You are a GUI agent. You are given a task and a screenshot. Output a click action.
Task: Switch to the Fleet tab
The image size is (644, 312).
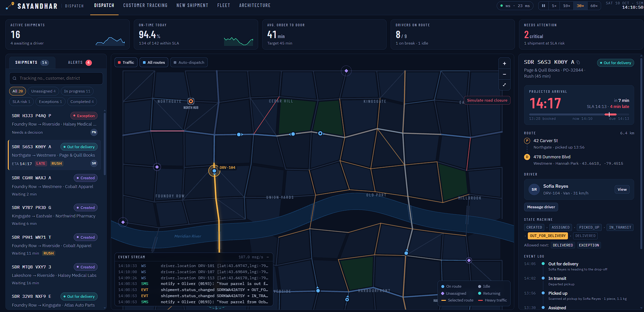pyautogui.click(x=224, y=6)
